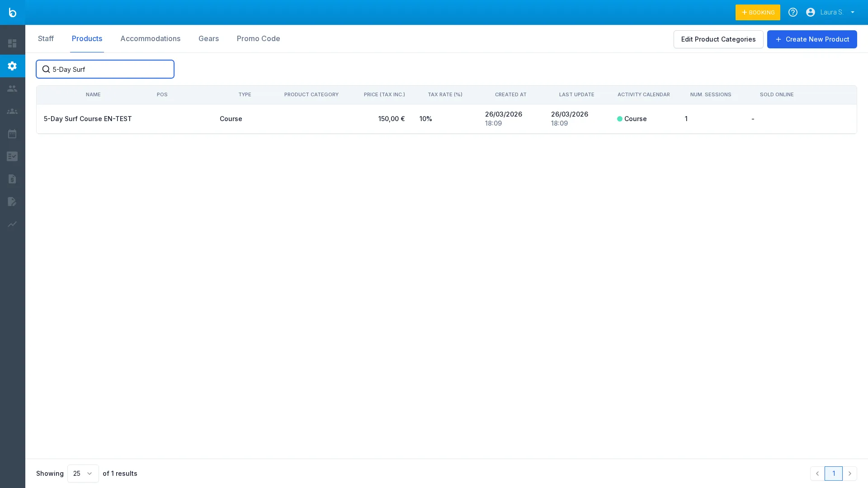
Task: Click the settings gear sidebar icon
Action: (12, 66)
